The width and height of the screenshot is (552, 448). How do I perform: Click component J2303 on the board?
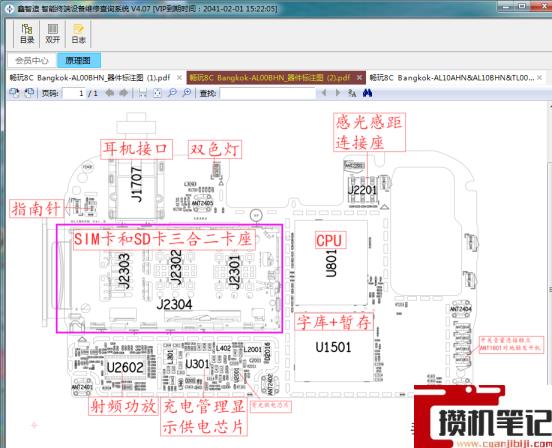pyautogui.click(x=124, y=271)
